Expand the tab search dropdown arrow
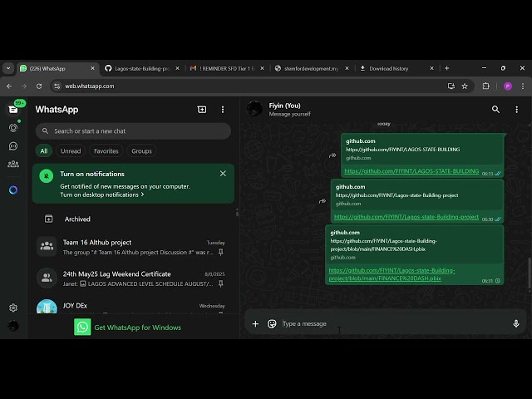Viewport: 532px width, 399px height. (x=8, y=68)
